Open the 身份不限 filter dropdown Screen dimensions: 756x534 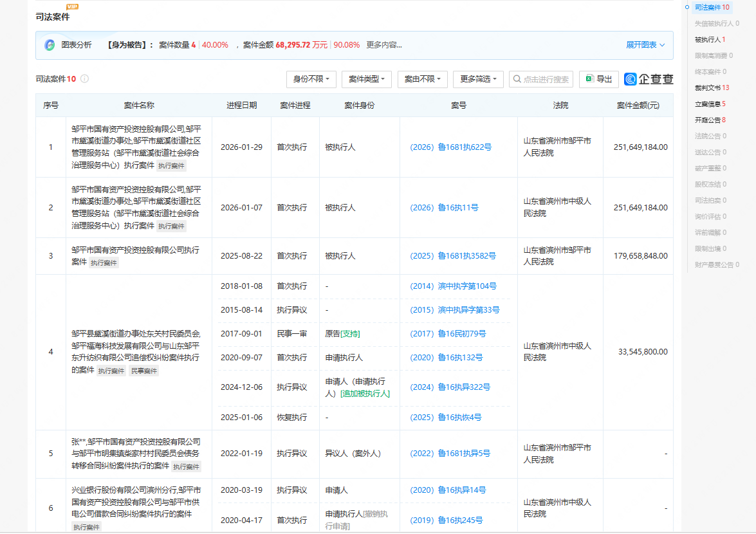311,79
